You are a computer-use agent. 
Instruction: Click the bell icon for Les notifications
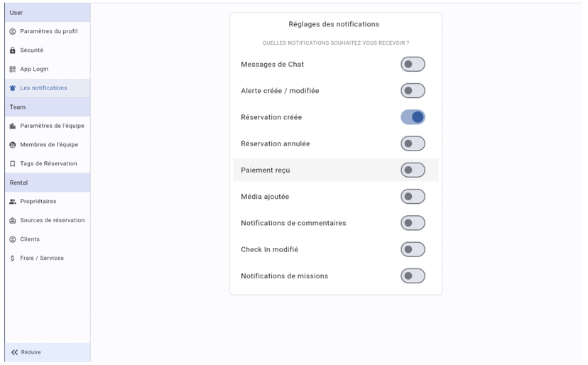pos(13,88)
